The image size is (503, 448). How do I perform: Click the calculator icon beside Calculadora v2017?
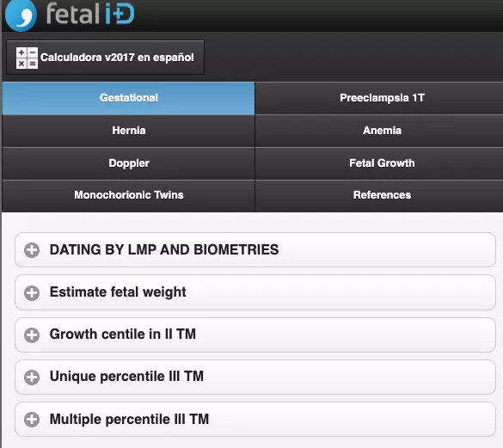pos(27,58)
